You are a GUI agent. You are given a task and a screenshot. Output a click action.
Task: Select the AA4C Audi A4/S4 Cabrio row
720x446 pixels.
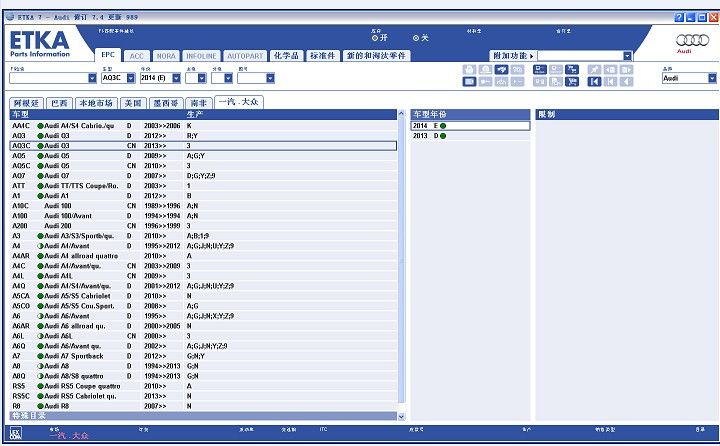[x=203, y=126]
